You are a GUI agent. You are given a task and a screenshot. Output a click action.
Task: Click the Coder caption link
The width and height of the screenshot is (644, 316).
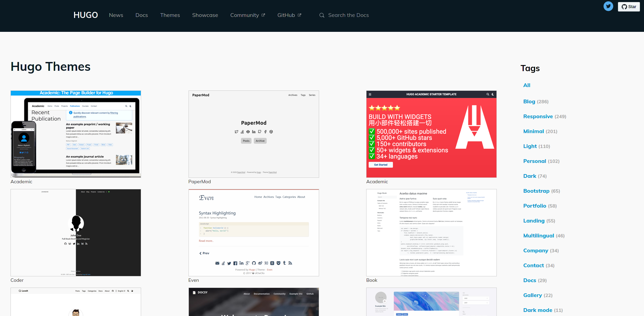click(x=17, y=280)
